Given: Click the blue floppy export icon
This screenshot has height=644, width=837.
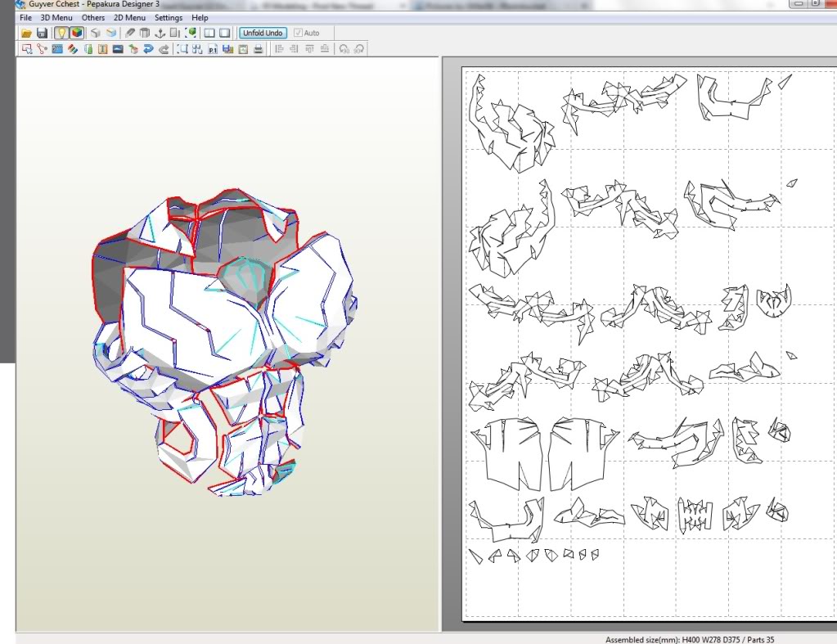Looking at the screenshot, I should pos(228,49).
